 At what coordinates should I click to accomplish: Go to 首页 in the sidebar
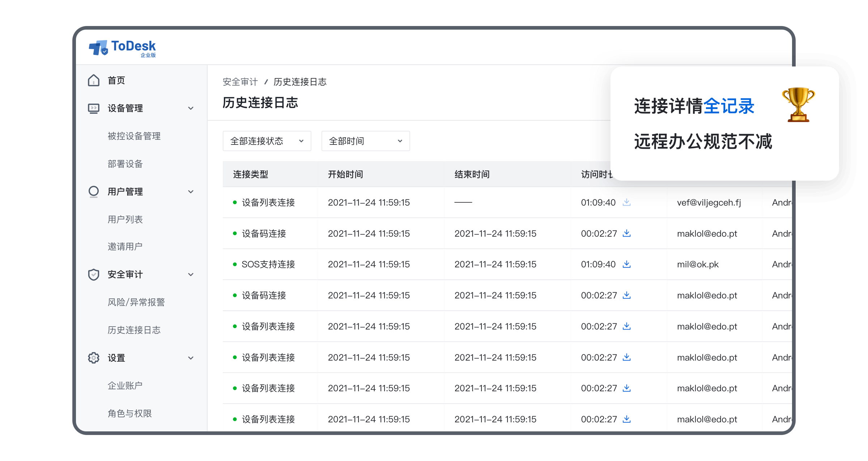[116, 80]
